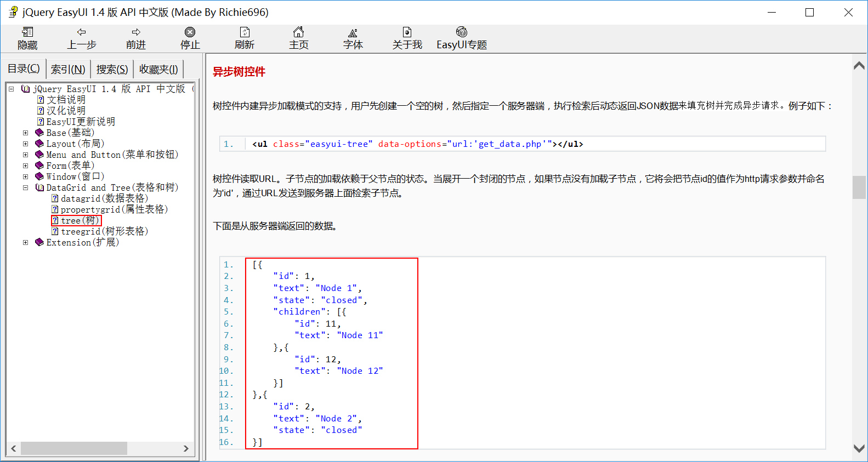868x462 pixels.
Task: Click the app icon in the title bar
Action: tap(13, 12)
